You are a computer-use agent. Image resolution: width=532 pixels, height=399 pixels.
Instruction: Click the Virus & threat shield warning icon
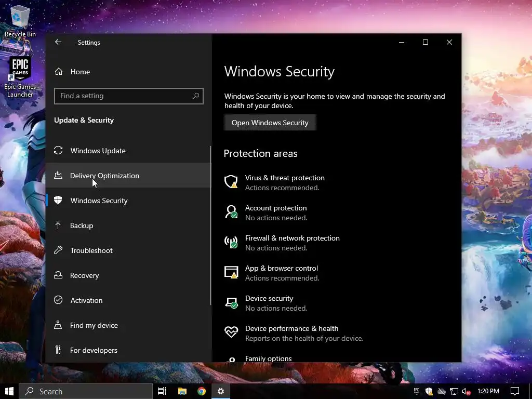point(231,182)
